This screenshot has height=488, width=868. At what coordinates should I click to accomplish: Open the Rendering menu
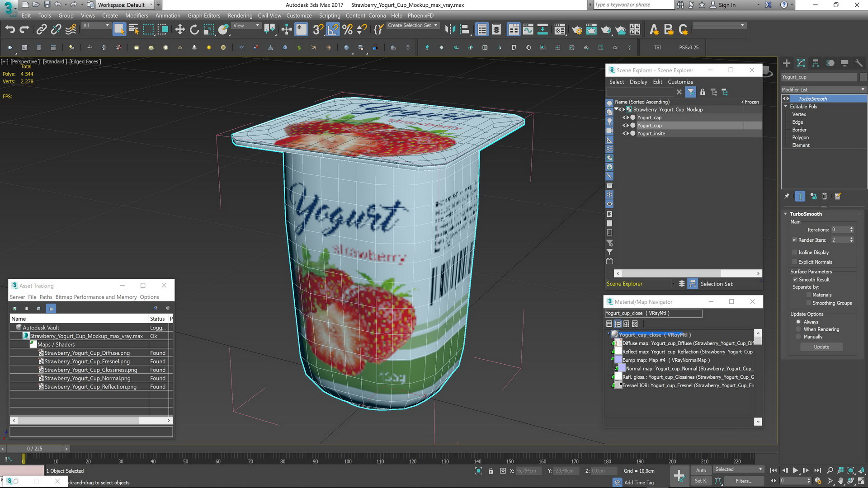click(240, 15)
